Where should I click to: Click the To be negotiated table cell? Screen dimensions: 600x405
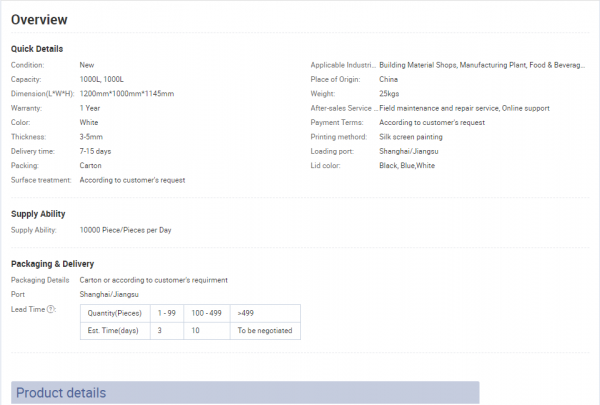(264, 330)
